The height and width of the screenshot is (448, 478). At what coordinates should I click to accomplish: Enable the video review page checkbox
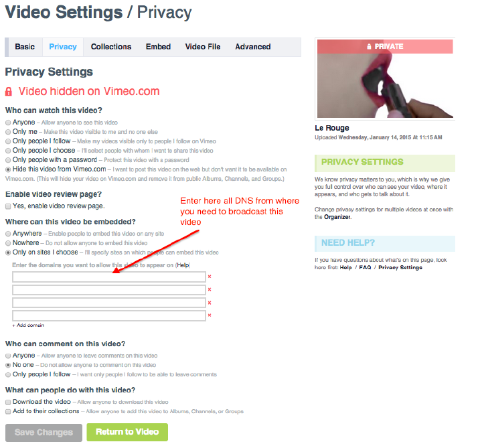click(x=8, y=206)
